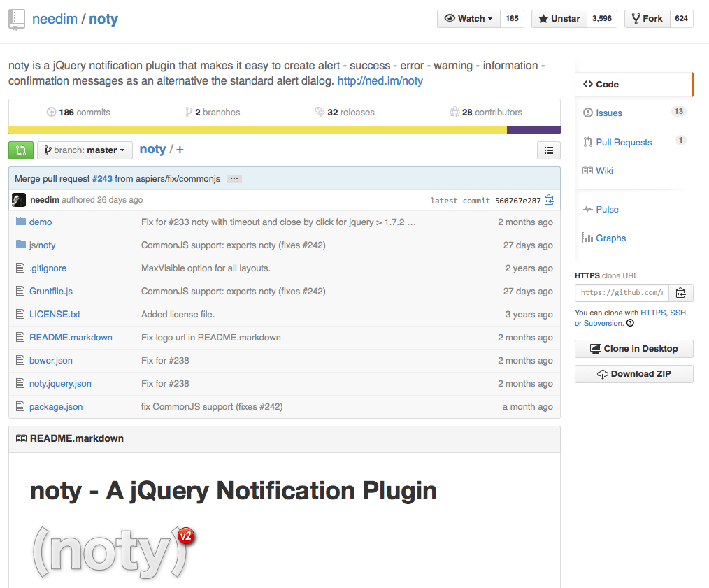Go to the Issues tab
The height and width of the screenshot is (588, 709).
pyautogui.click(x=608, y=113)
